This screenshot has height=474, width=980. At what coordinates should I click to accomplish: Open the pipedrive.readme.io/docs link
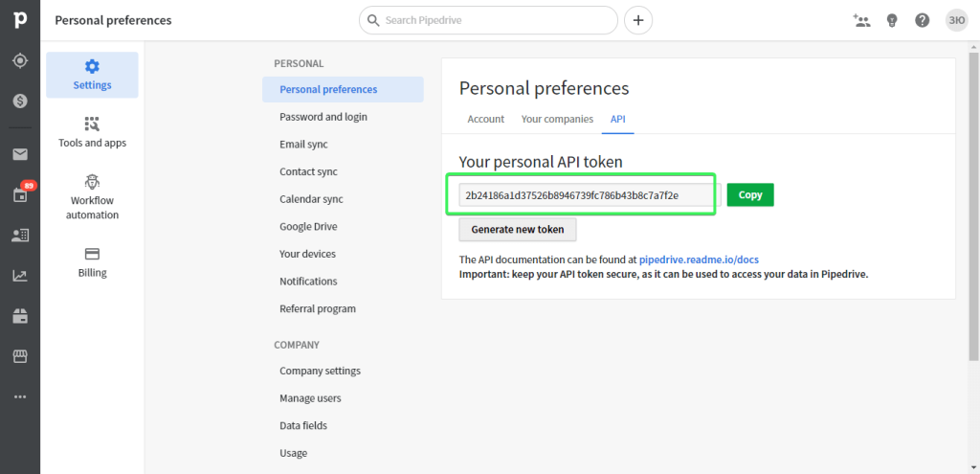tap(699, 259)
